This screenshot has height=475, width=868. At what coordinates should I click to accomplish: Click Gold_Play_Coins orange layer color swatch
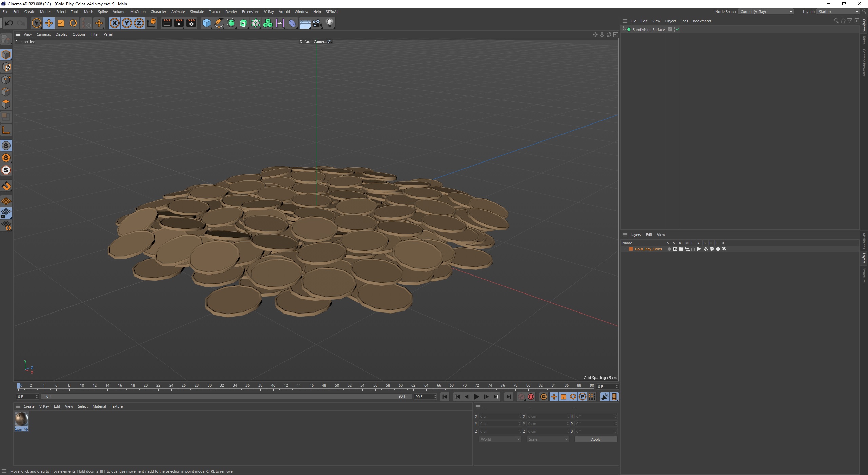tap(631, 249)
